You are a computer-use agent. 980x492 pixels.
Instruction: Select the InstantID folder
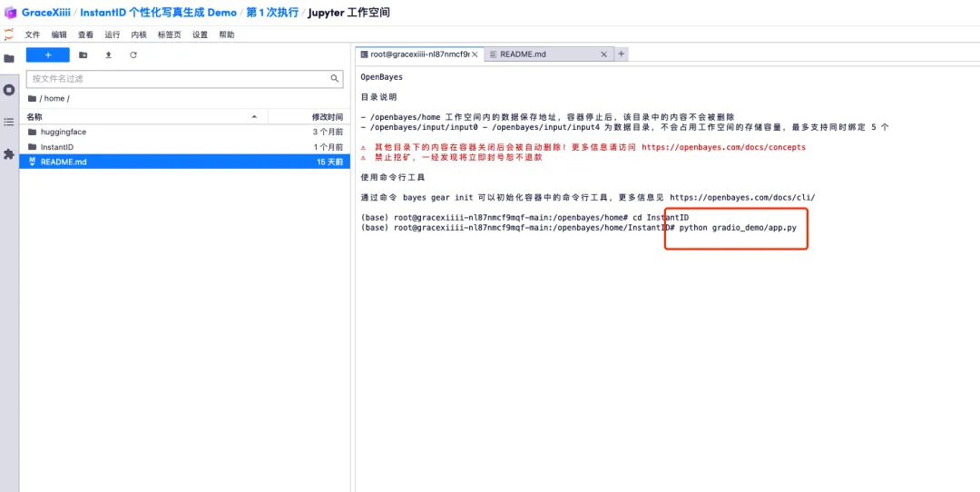click(184, 147)
